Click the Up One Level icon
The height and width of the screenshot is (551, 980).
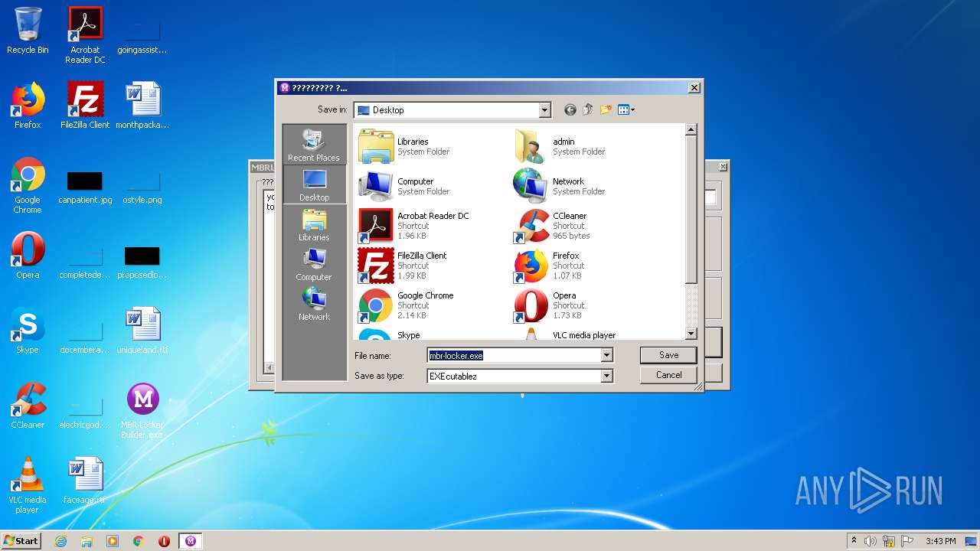coord(588,110)
